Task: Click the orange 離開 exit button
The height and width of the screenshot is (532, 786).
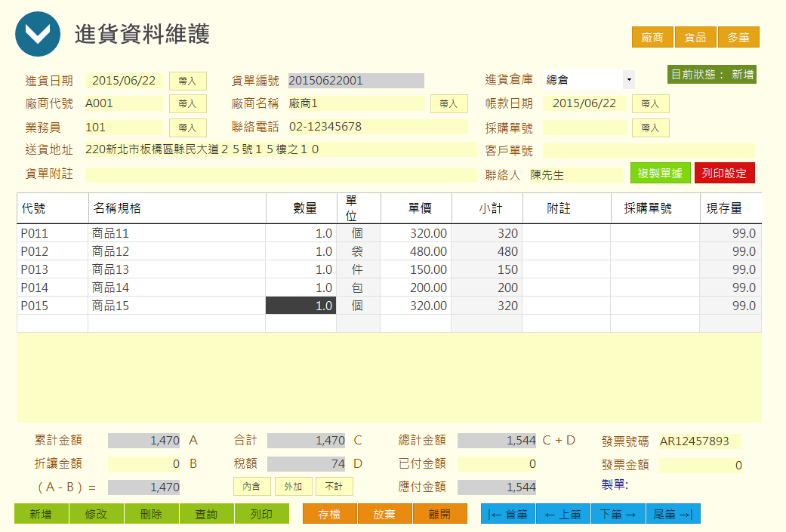Action: click(x=439, y=514)
